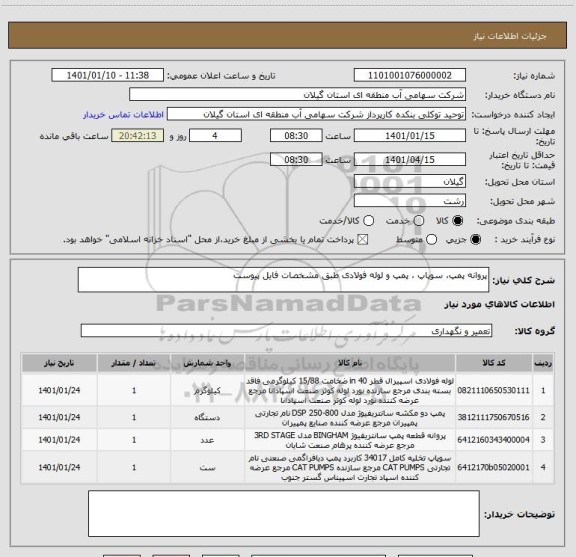This screenshot has height=557, width=576.
Task: Click the price validity time 08:30 field
Action: (296, 159)
